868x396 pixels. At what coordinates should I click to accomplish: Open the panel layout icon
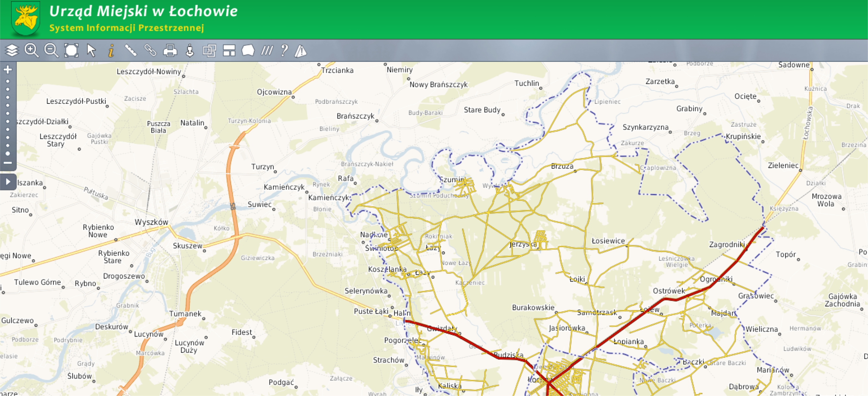[x=229, y=51]
